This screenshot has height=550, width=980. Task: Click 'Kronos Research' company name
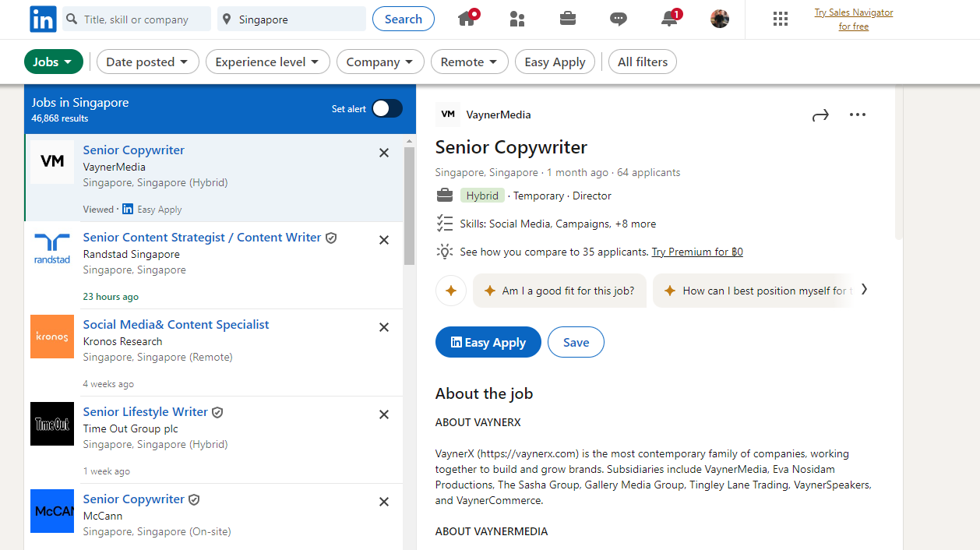click(x=123, y=341)
